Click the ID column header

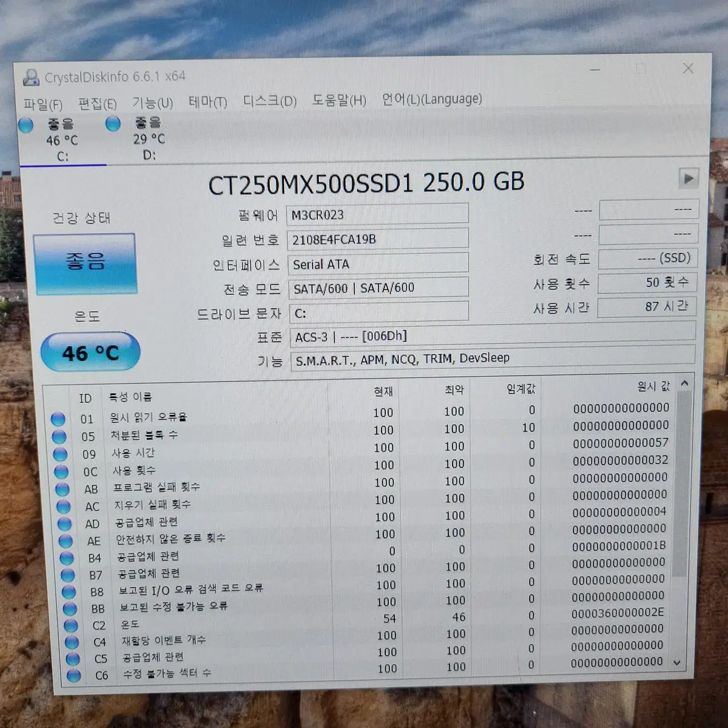[85, 398]
